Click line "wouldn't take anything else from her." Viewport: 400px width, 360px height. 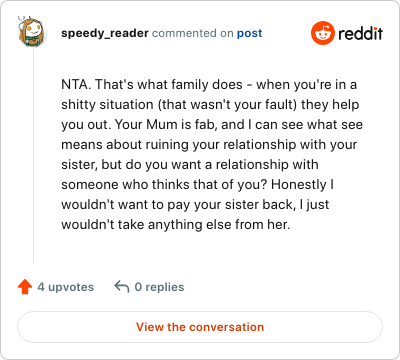coord(176,225)
